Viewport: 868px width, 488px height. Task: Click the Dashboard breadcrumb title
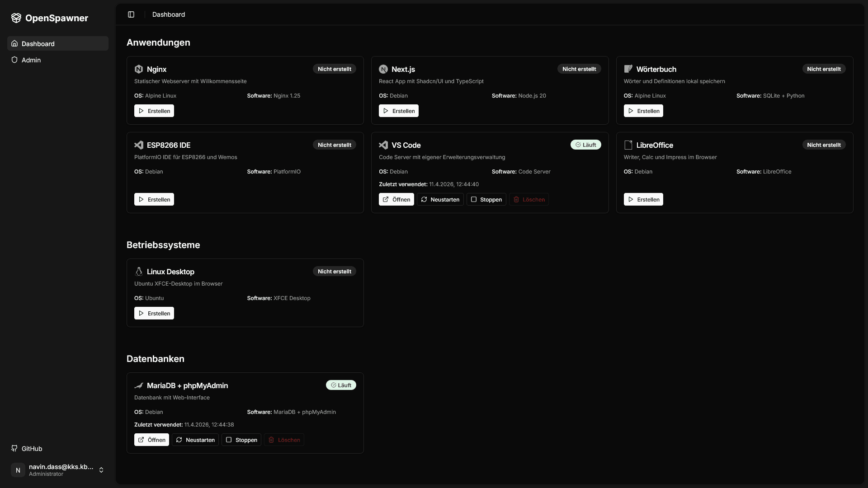coord(169,14)
